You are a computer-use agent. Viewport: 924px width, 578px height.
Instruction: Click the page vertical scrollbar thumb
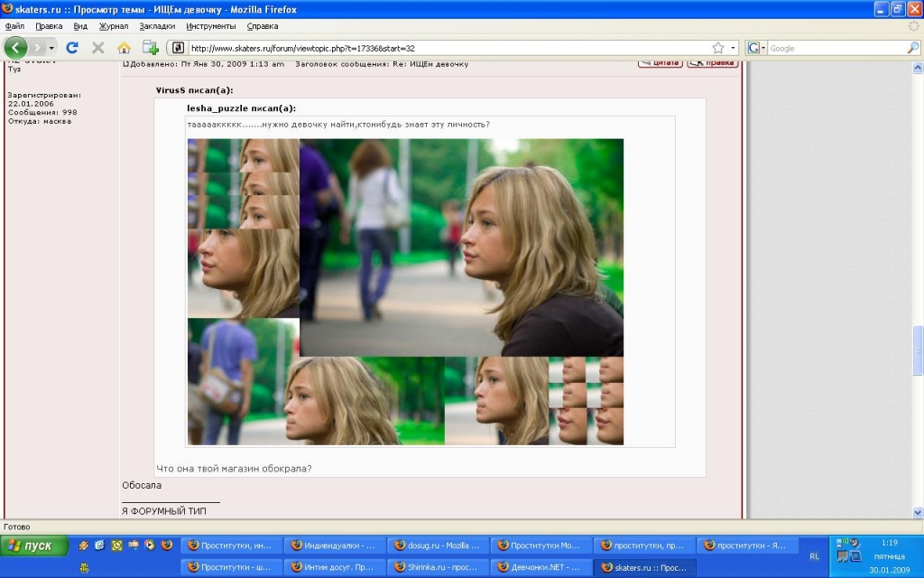click(x=919, y=350)
